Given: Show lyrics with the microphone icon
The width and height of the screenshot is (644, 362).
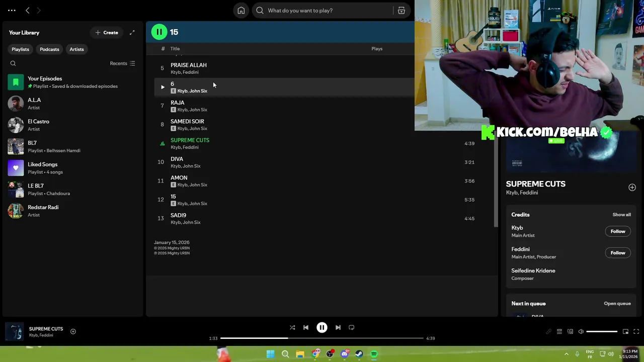Looking at the screenshot, I should coord(548,331).
